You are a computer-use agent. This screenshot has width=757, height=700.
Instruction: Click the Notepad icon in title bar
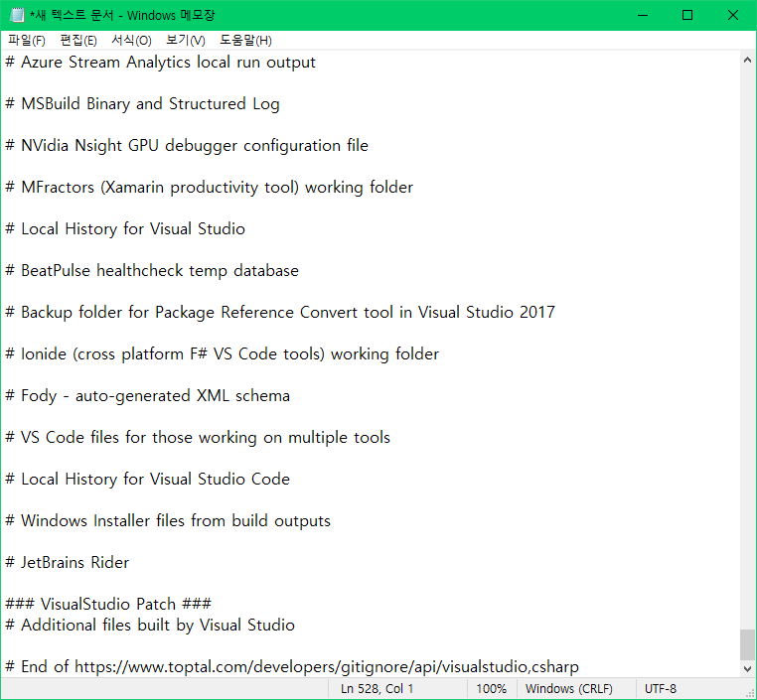(x=17, y=15)
